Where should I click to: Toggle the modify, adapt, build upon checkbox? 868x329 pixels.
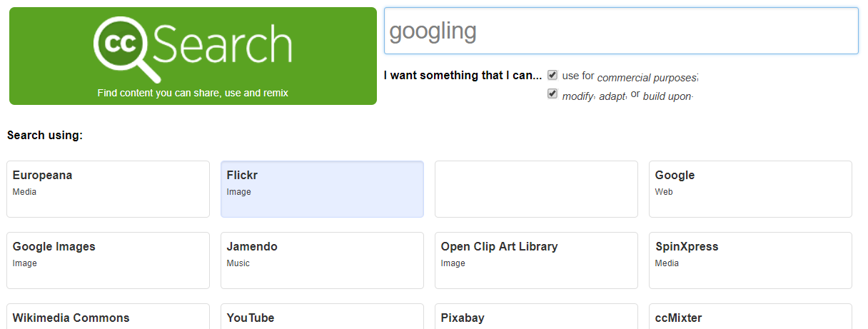[x=552, y=94]
